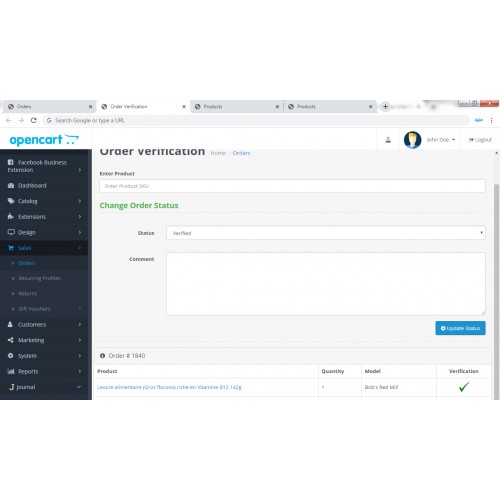Click the info icon beside Order # 1840
This screenshot has height=500, width=500.
click(x=102, y=356)
